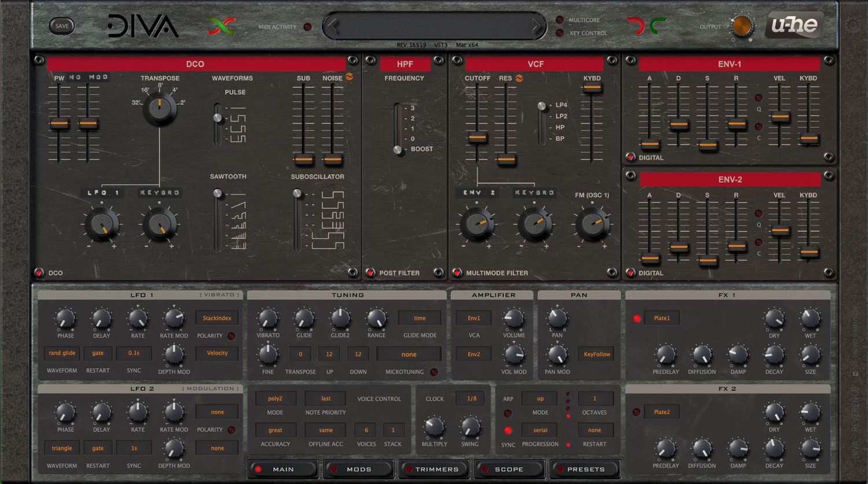Click the preset name display
Screen dimensions: 868x484
click(x=435, y=26)
